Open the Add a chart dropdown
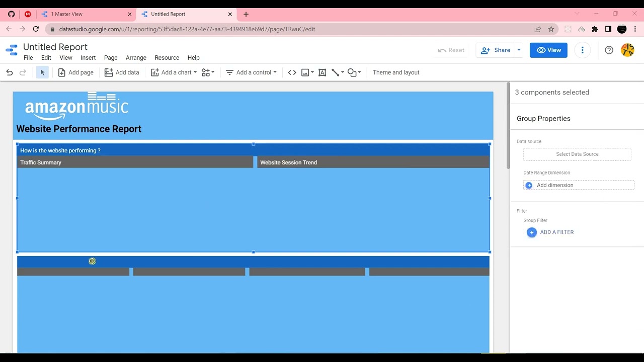This screenshot has width=644, height=362. point(174,72)
